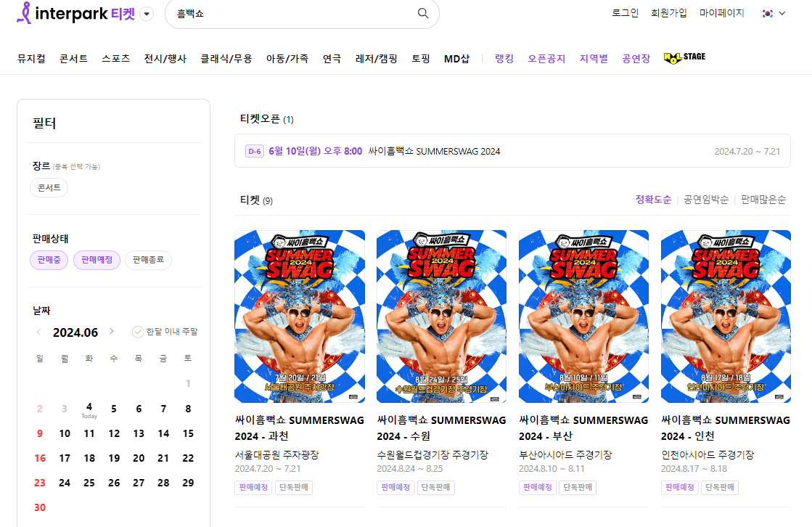Click the Interpark ticket logo
The height and width of the screenshot is (527, 812).
(75, 13)
